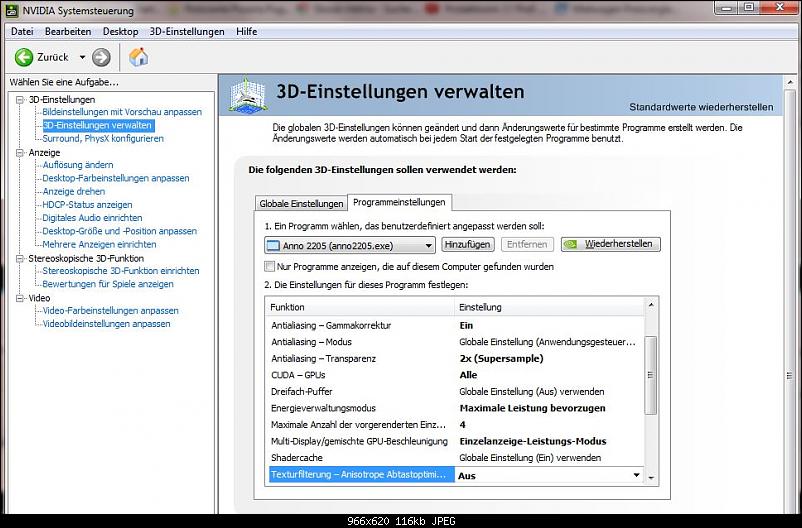
Task: Open the Anno 2205 program dropdown
Action: (x=350, y=246)
